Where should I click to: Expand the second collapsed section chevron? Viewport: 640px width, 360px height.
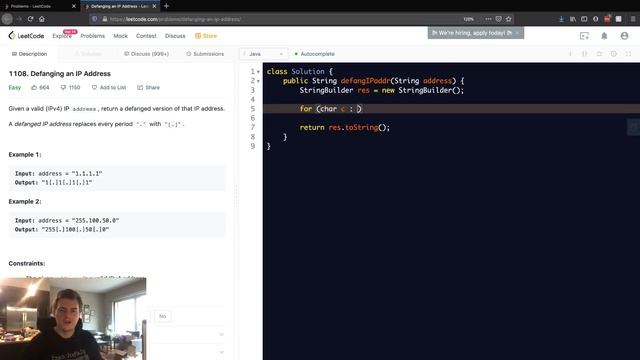click(x=222, y=352)
